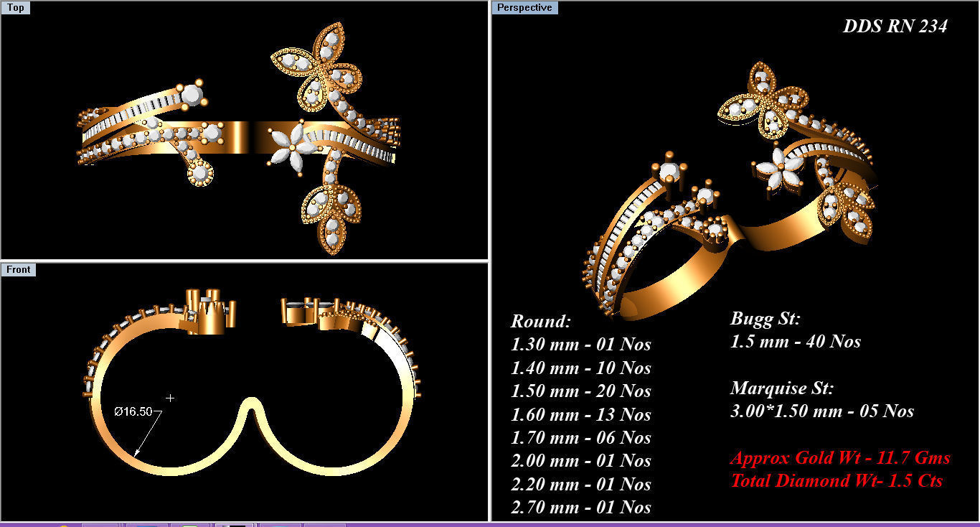Select the '2.00 mm - 01 Nos' line
The height and width of the screenshot is (527, 980).
tap(581, 460)
